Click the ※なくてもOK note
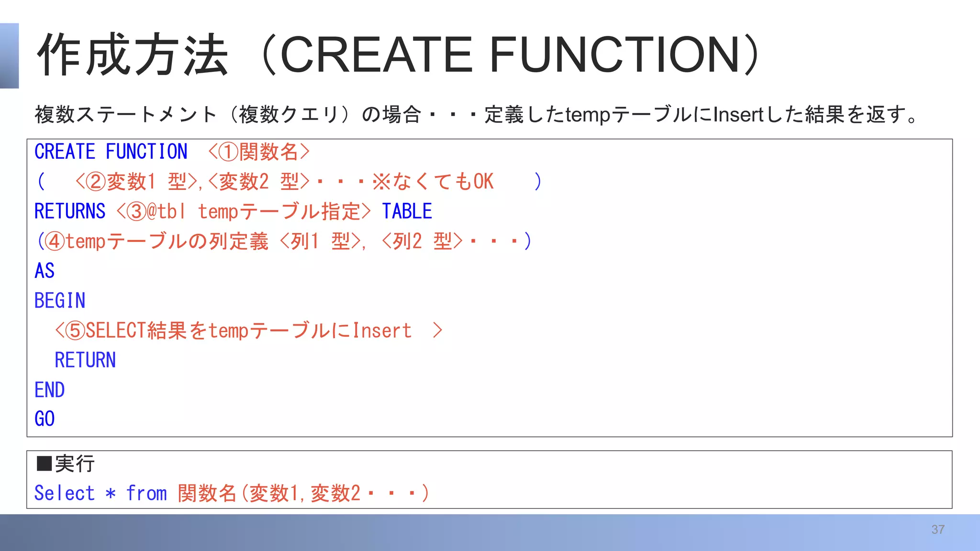The height and width of the screenshot is (551, 980). [x=433, y=182]
